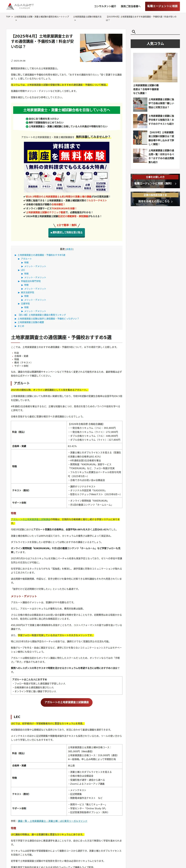Image resolution: width=186 pixels, height=868 pixels.
Task: Click the sidebar search magnifier icon
Action: coord(134,32)
